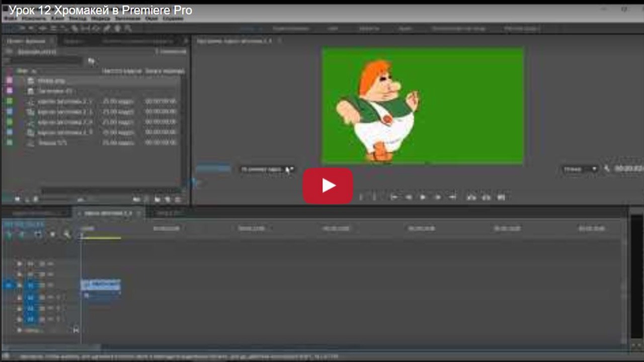
Task: Switch Project panel to list view
Action: (18, 199)
